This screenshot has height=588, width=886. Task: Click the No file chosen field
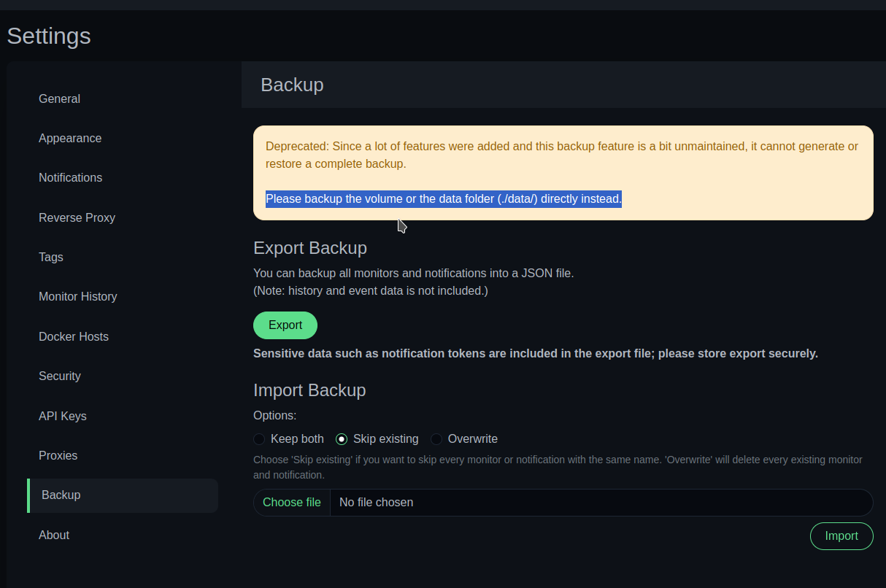(511, 502)
